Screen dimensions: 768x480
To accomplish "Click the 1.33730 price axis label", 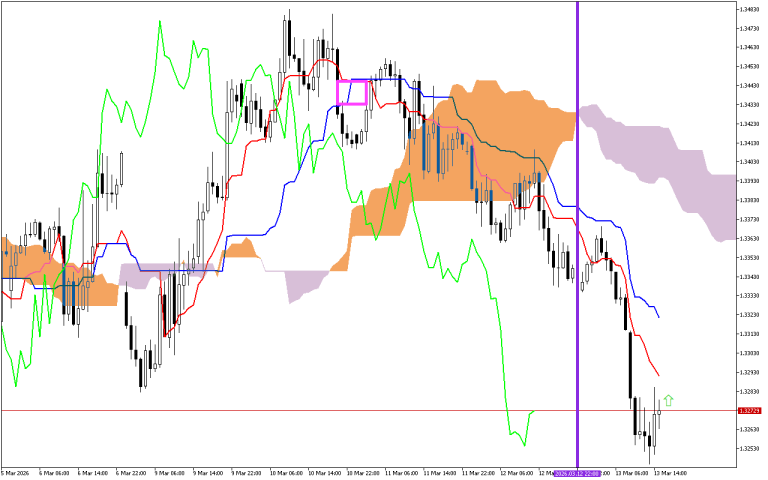I will (750, 219).
